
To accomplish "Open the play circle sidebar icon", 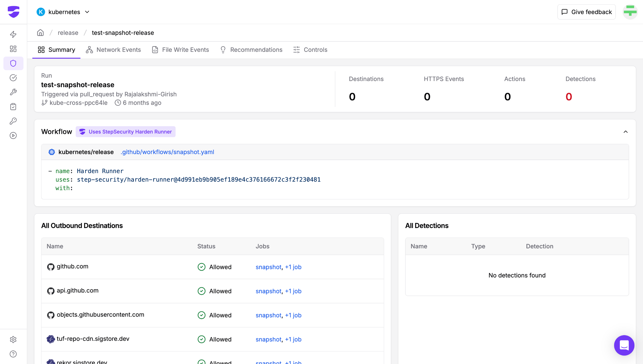I will click(x=13, y=136).
